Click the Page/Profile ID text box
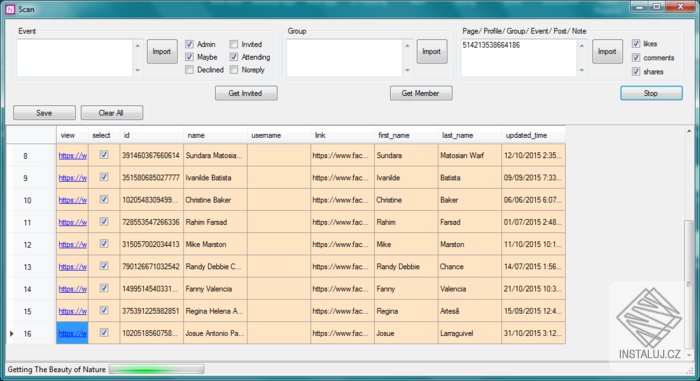This screenshot has height=381, width=700. 519,58
